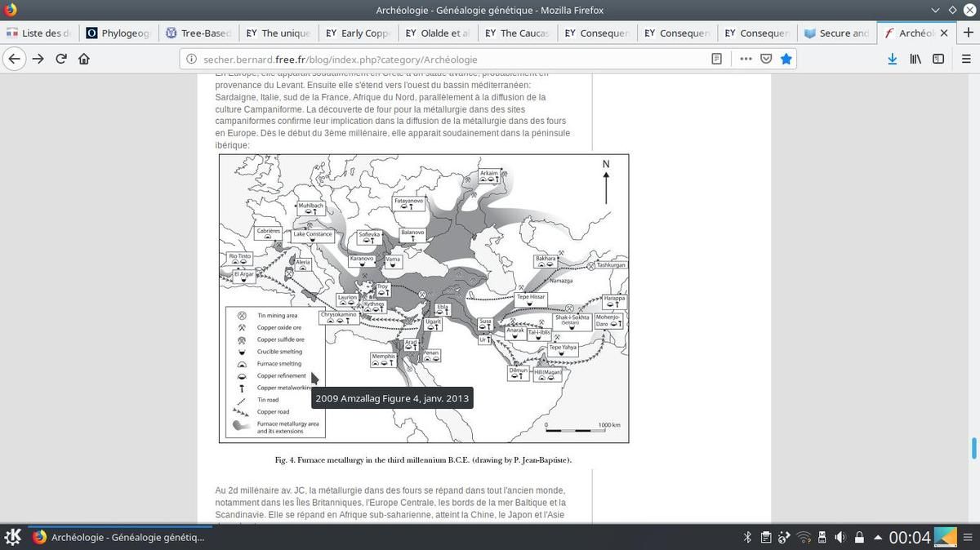Open the page actions menu

(746, 59)
